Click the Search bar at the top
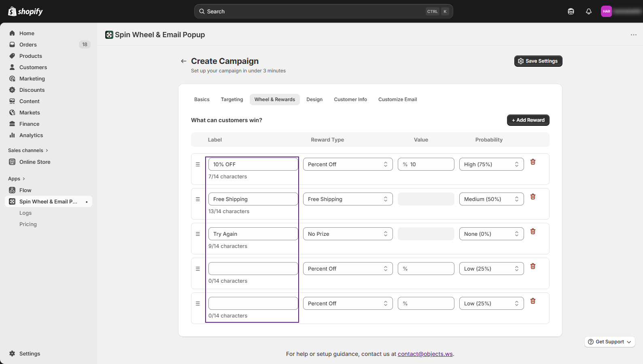The image size is (643, 364). [x=324, y=11]
